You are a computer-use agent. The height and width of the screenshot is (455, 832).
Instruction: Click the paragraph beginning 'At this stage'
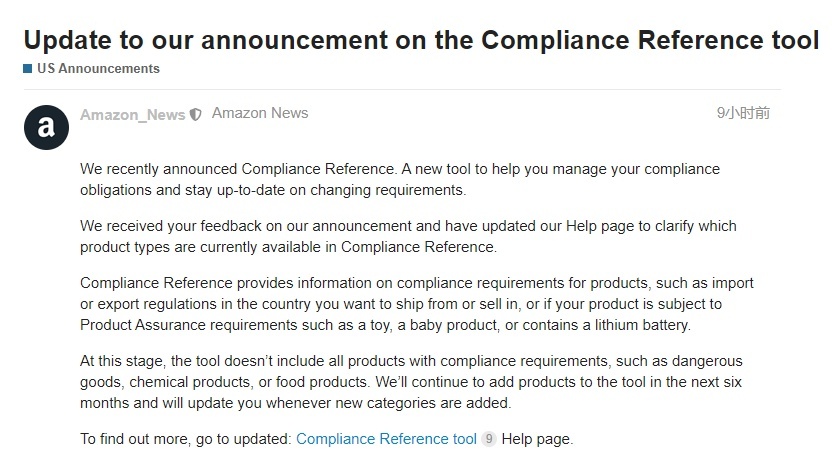(411, 382)
